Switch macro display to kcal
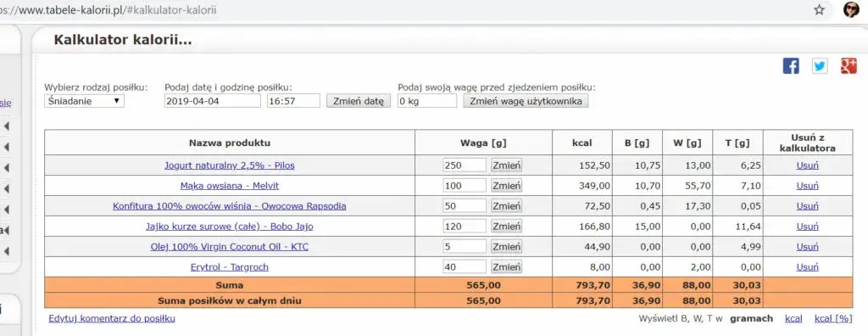This screenshot has height=336, width=868. (793, 318)
